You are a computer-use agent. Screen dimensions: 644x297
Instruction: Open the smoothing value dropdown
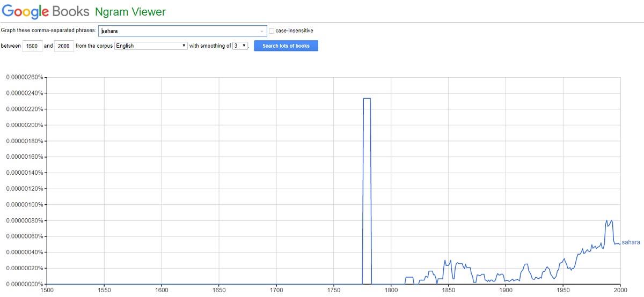[x=240, y=46]
